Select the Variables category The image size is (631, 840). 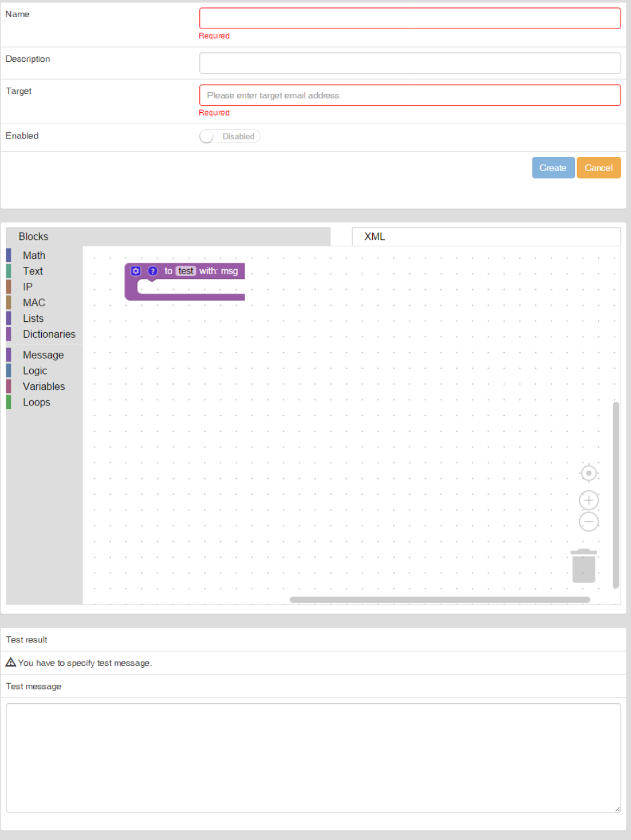click(44, 387)
